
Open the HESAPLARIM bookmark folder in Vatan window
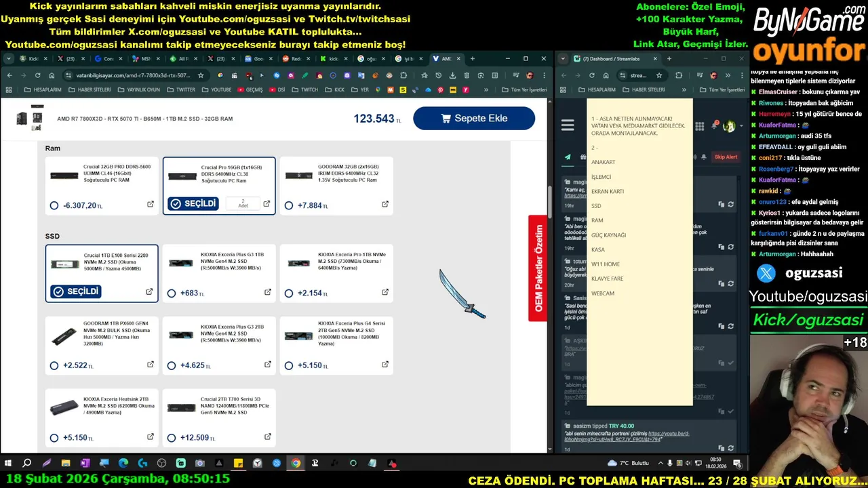coord(43,89)
